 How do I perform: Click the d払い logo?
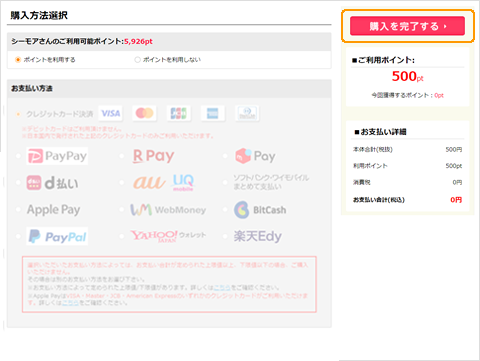tap(53, 183)
